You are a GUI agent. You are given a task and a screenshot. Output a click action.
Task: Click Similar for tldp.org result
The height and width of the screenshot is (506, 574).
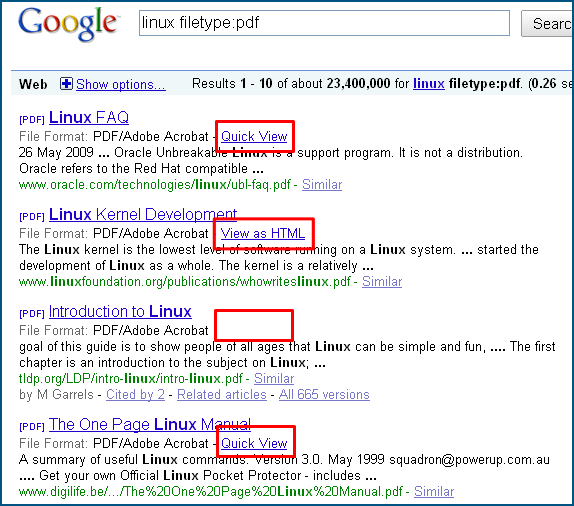click(x=274, y=379)
